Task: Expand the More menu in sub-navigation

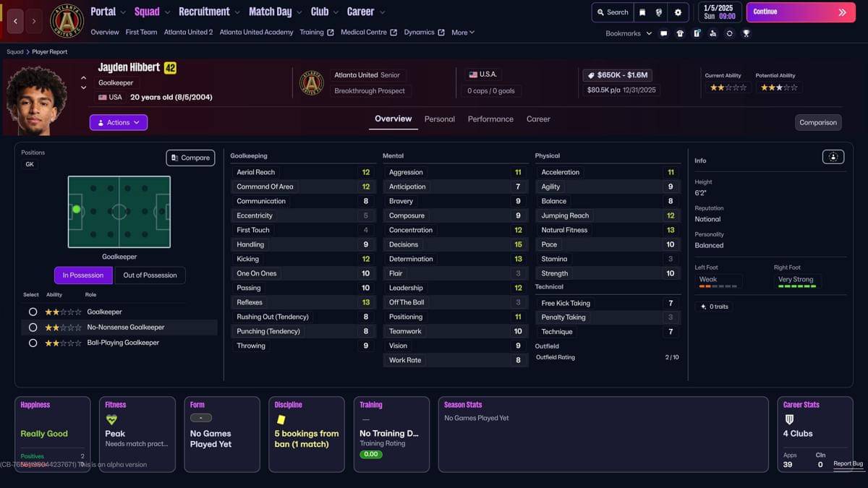Action: [x=463, y=33]
